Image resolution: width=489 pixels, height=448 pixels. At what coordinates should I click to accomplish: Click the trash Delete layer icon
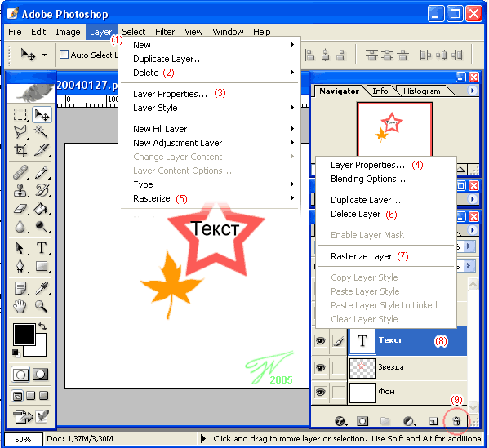(x=456, y=422)
